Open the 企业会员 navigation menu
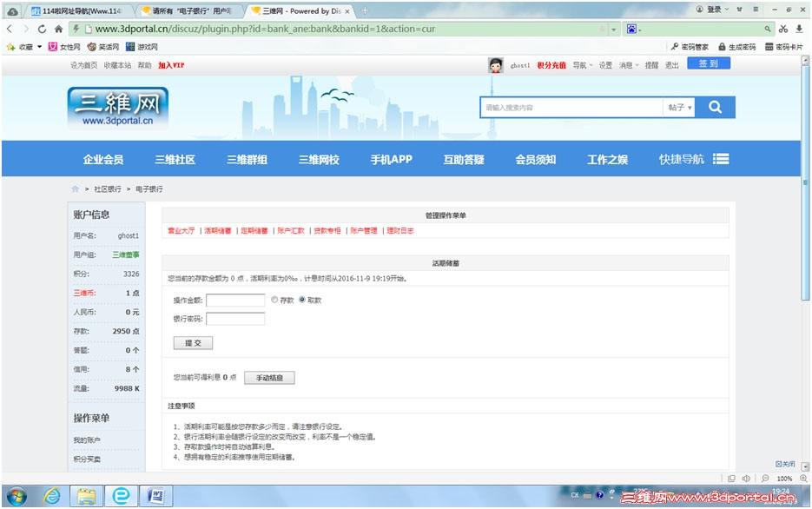 [x=103, y=160]
